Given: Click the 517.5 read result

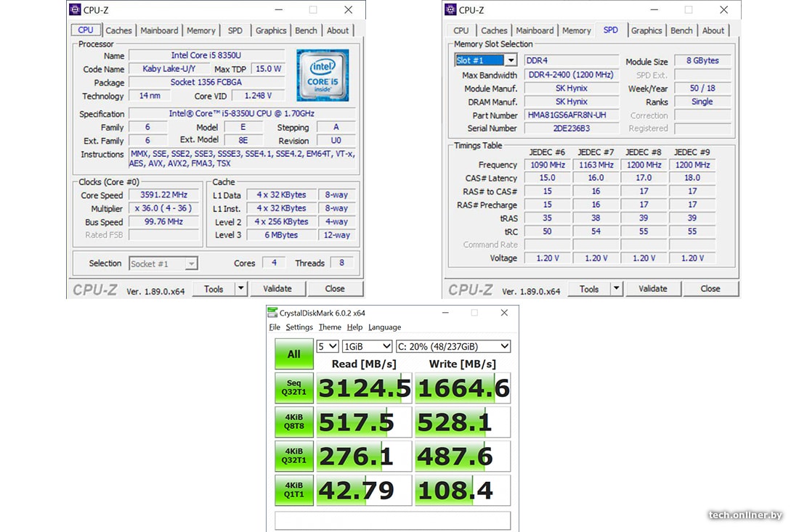Looking at the screenshot, I should [x=364, y=422].
